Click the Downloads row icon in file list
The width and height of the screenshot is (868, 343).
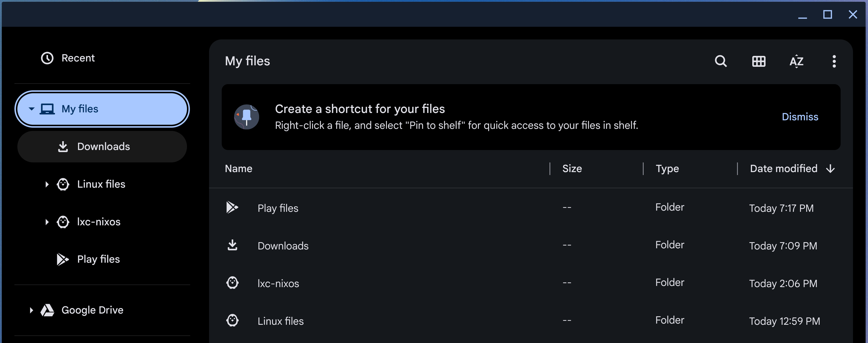pos(232,245)
